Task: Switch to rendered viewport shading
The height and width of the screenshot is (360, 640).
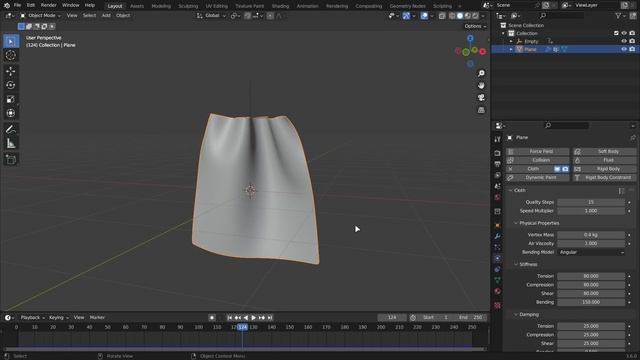Action: pos(476,16)
